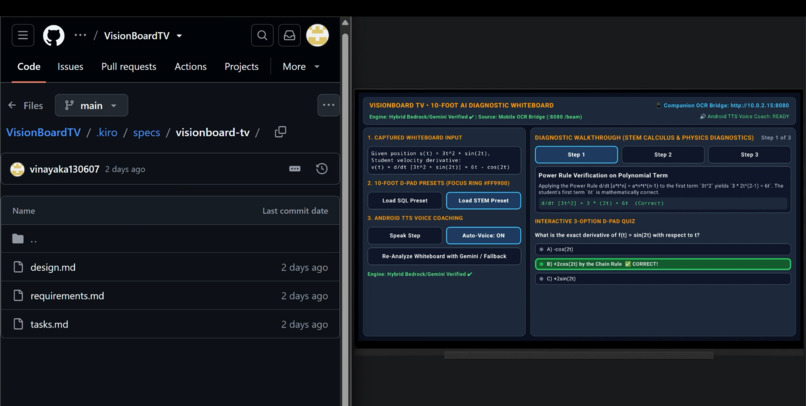This screenshot has height=406, width=806.
Task: Click the 'Step 1 of 3' indicator
Action: (776, 138)
